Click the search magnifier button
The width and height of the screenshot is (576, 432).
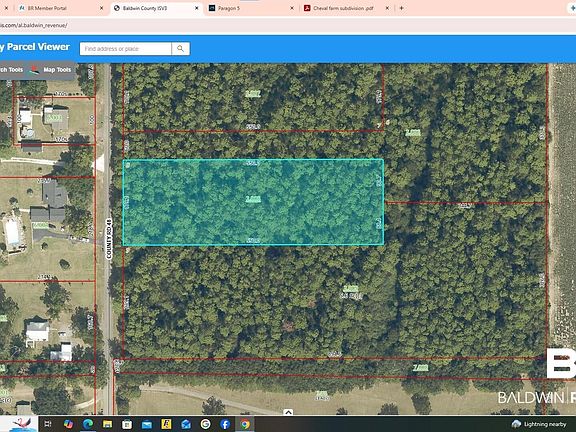click(180, 48)
